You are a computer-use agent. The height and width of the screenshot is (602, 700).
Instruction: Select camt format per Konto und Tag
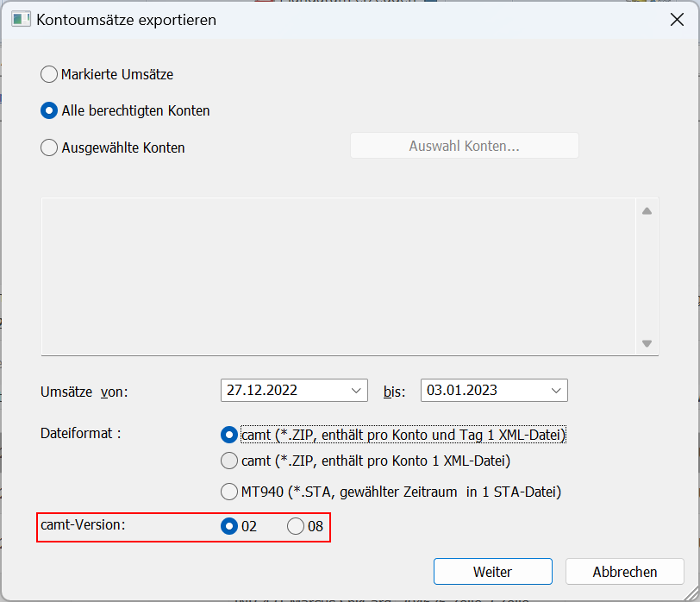click(229, 435)
